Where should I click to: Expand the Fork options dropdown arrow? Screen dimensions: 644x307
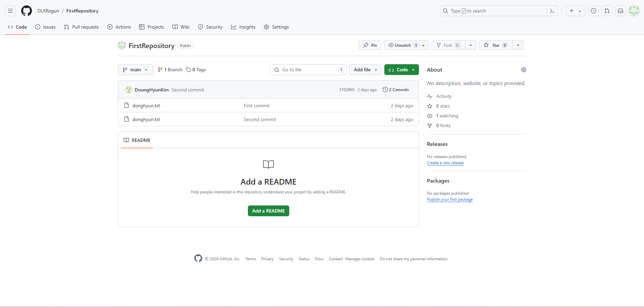click(x=471, y=45)
